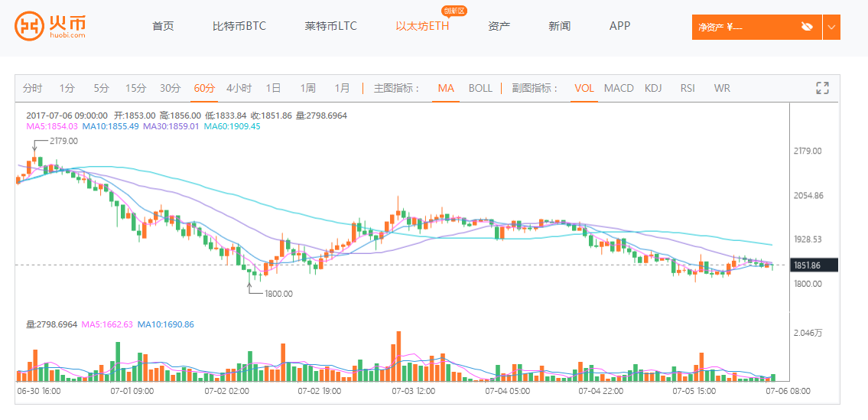The image size is (868, 420).
Task: Open the 资产 assets page
Action: pyautogui.click(x=499, y=26)
